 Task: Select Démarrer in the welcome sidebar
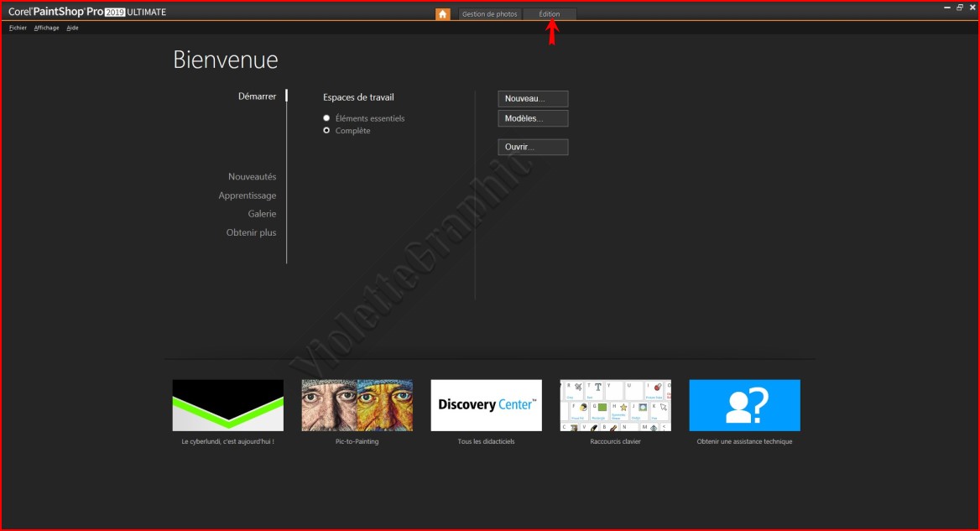click(257, 96)
